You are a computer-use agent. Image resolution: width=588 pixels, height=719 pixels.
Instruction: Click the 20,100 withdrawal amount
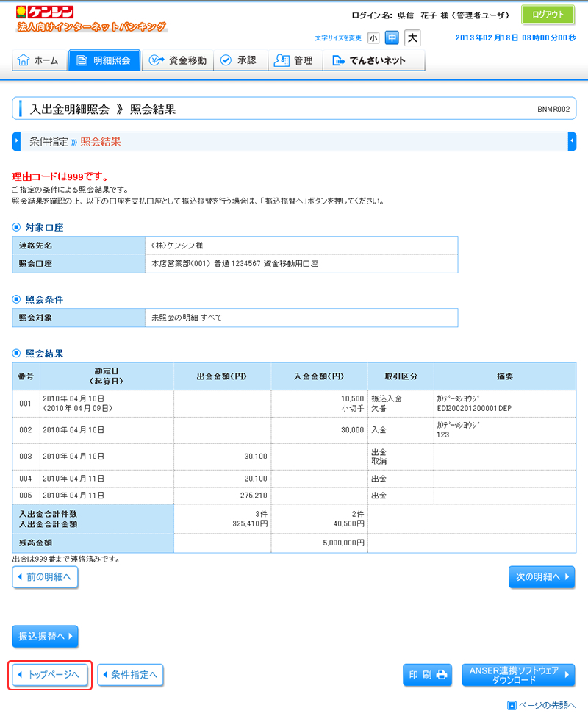[256, 479]
